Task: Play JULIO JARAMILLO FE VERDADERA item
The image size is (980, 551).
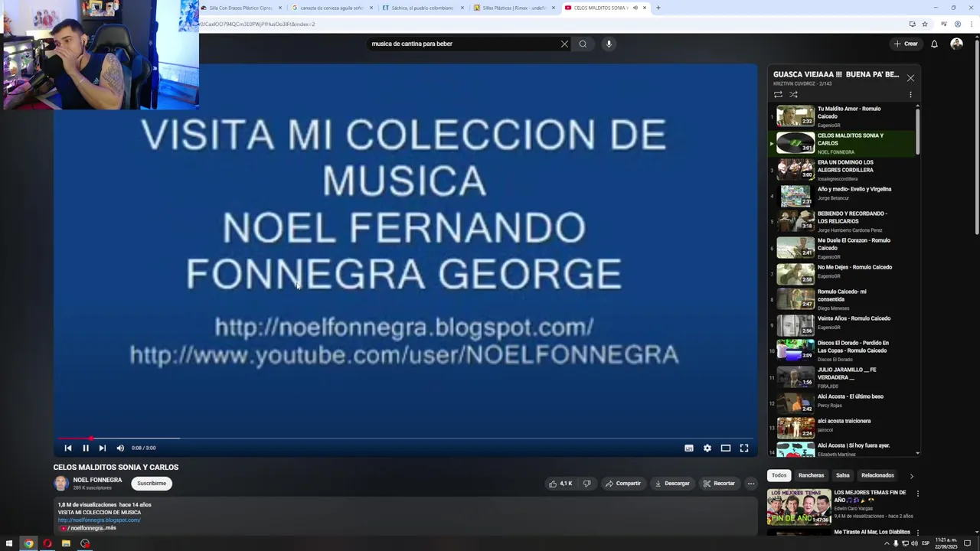Action: tap(842, 377)
